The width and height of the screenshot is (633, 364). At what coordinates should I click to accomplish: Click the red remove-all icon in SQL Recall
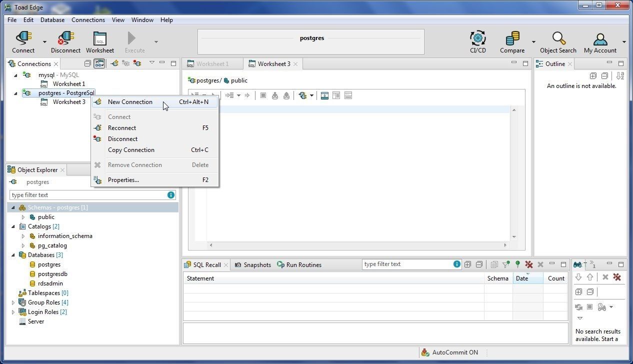pyautogui.click(x=528, y=264)
